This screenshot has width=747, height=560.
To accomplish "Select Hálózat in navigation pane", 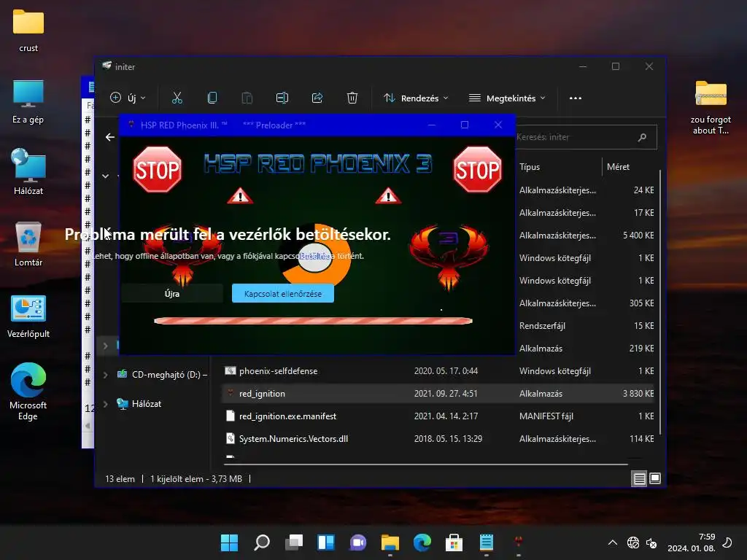I will point(139,404).
